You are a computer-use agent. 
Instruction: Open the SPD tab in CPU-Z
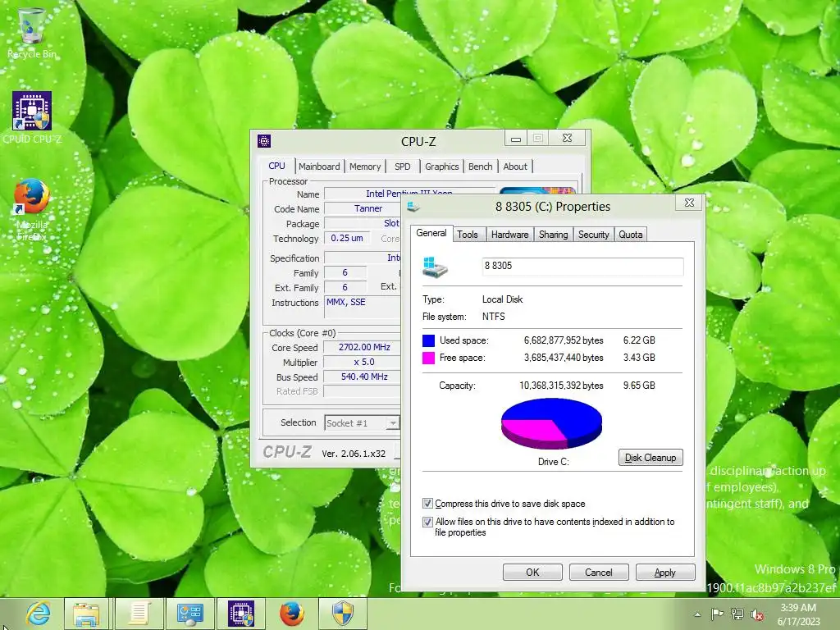point(402,167)
